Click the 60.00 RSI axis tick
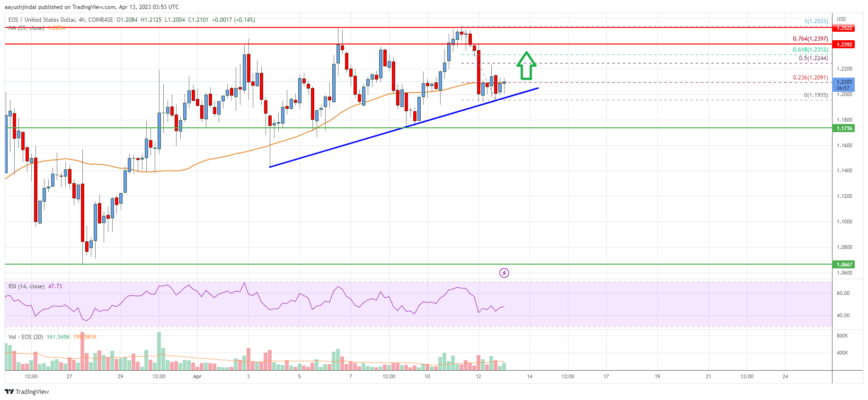868x400 pixels. tap(843, 293)
